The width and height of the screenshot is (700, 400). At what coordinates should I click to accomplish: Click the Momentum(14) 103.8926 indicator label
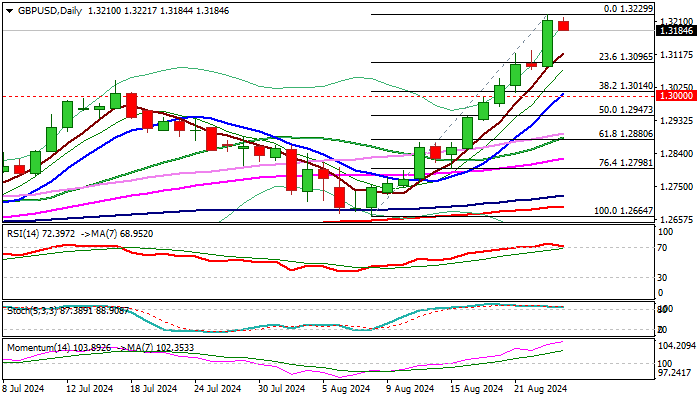pyautogui.click(x=59, y=347)
